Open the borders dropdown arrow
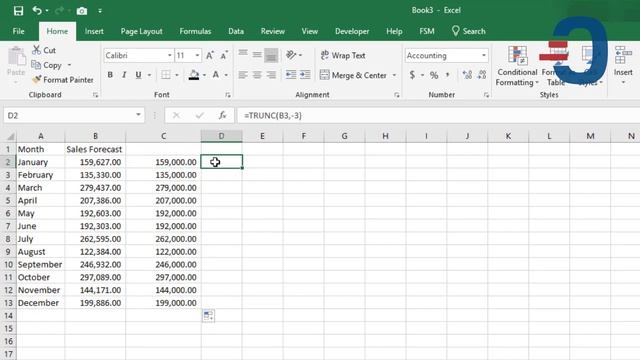Viewport: 640px width, 360px height. coord(177,75)
